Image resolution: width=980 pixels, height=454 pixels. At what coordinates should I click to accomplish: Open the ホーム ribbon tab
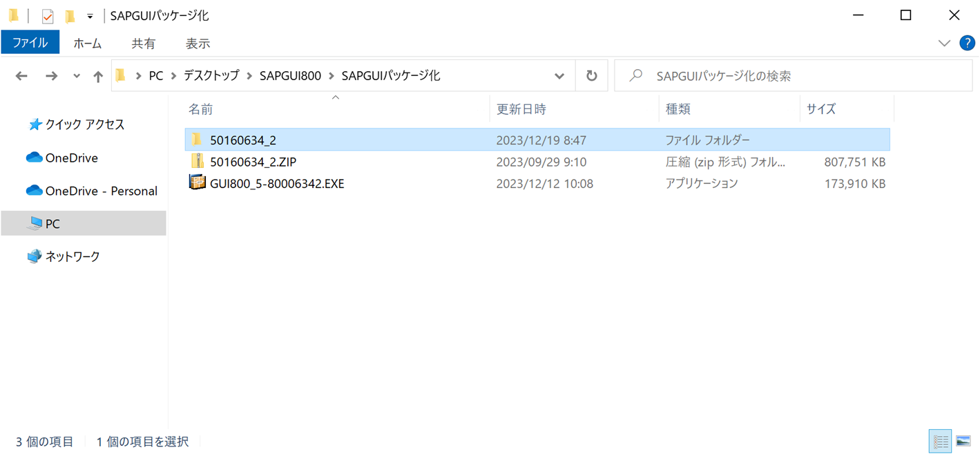[88, 43]
